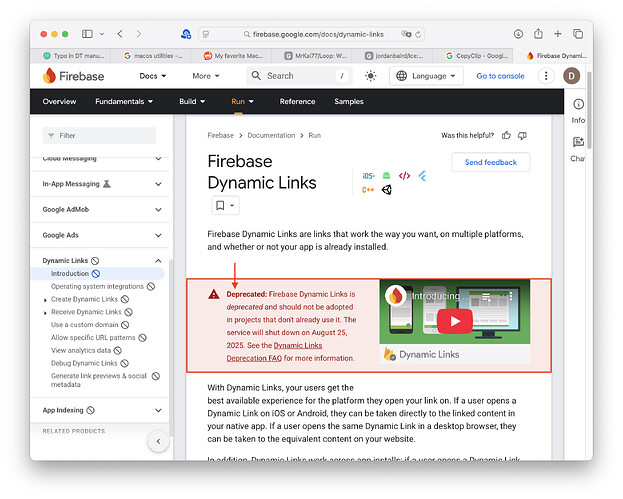Viewport: 623px width, 499px height.
Task: Click the translate icon in address bar
Action: [406, 34]
